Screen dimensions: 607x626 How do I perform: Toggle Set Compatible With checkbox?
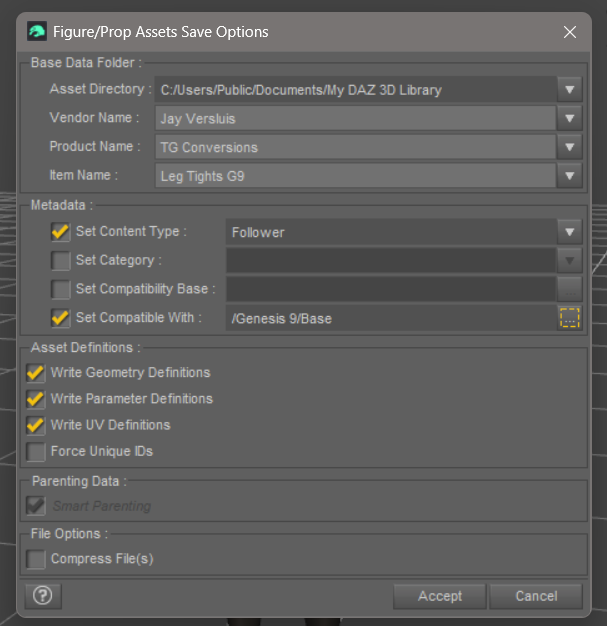(x=60, y=318)
